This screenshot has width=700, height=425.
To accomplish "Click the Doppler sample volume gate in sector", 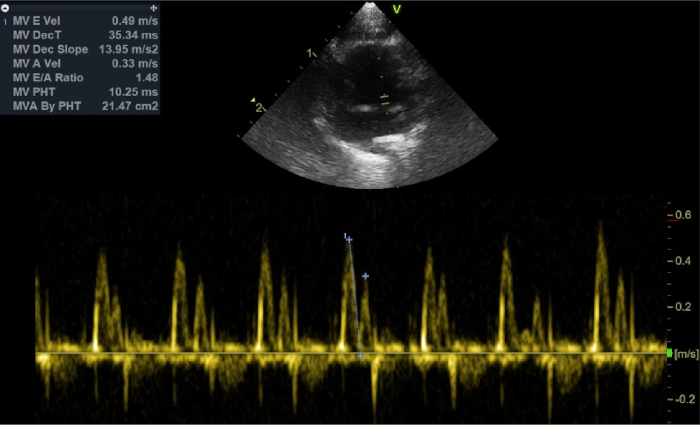I will (x=385, y=100).
